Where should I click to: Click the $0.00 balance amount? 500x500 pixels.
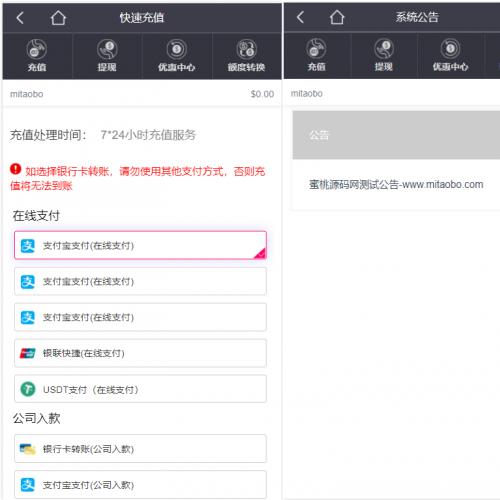(262, 94)
